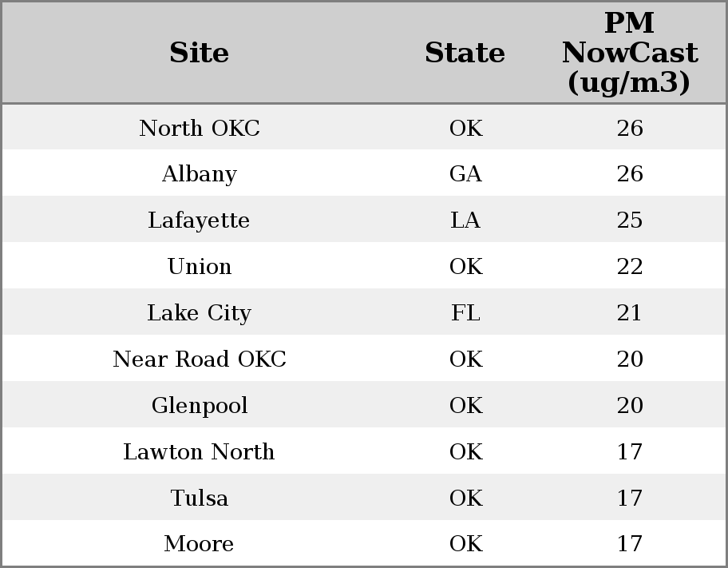Click the PM value 25
This screenshot has height=568, width=728.
click(x=630, y=220)
